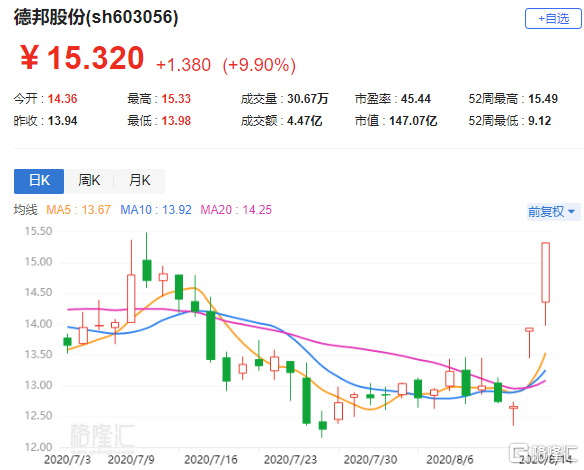The width and height of the screenshot is (584, 470).
Task: Click the 2020/7/3 date axis label
Action: (x=67, y=460)
